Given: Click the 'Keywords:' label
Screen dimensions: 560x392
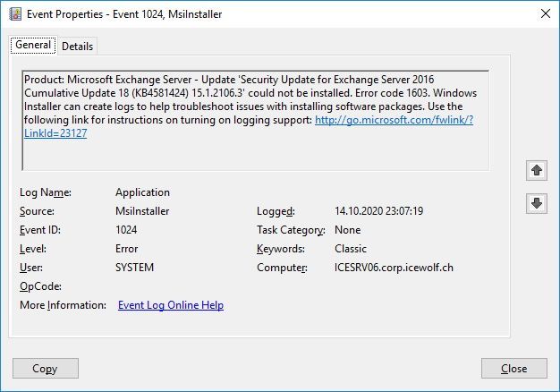Looking at the screenshot, I should [281, 249].
